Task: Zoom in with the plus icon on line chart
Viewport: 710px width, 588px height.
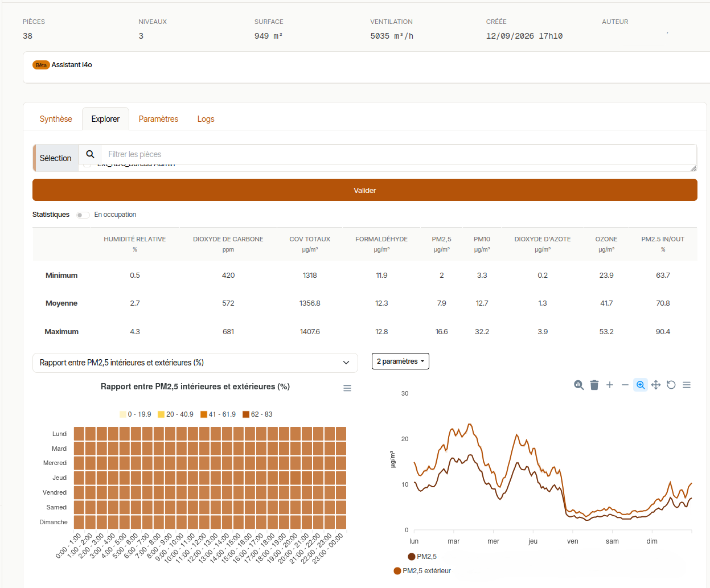Action: click(610, 385)
